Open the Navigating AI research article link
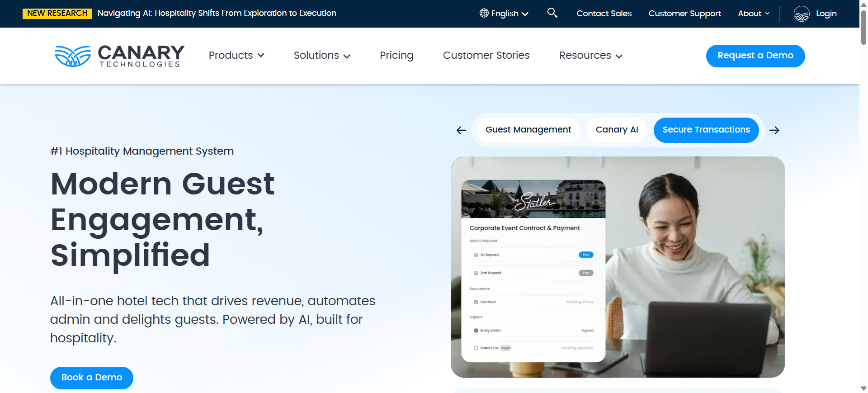This screenshot has height=393, width=868. [x=217, y=13]
